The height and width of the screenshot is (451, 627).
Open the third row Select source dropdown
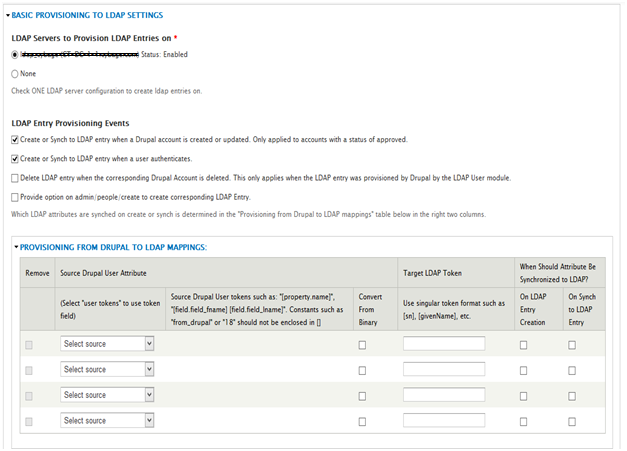[107, 395]
